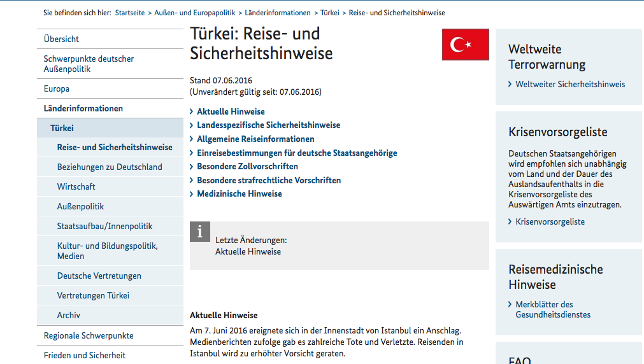The image size is (644, 364).
Task: Click the Reisemedizinische Hinweise heading
Action: coord(555,277)
